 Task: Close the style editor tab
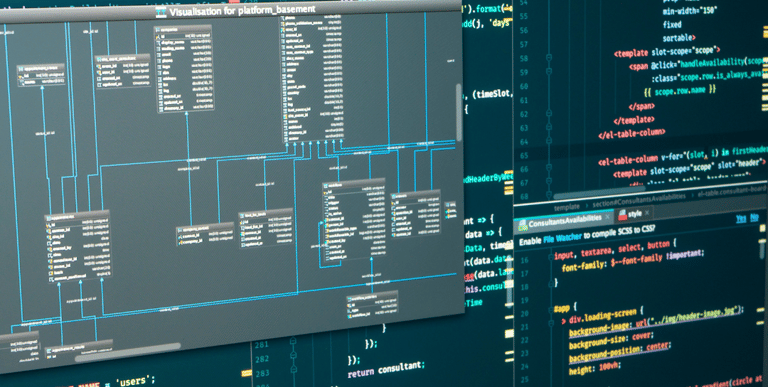(x=647, y=213)
